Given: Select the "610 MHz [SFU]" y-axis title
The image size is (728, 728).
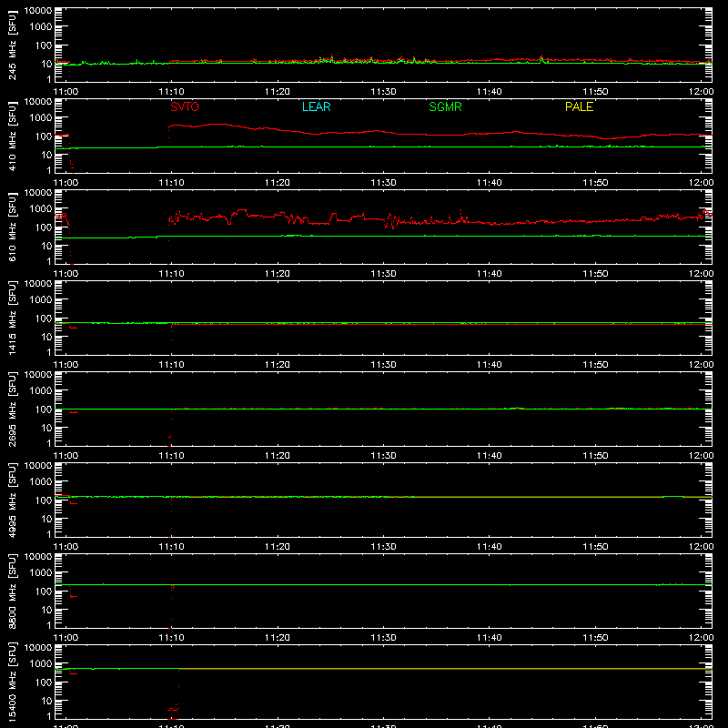Looking at the screenshot, I should 12,227.
